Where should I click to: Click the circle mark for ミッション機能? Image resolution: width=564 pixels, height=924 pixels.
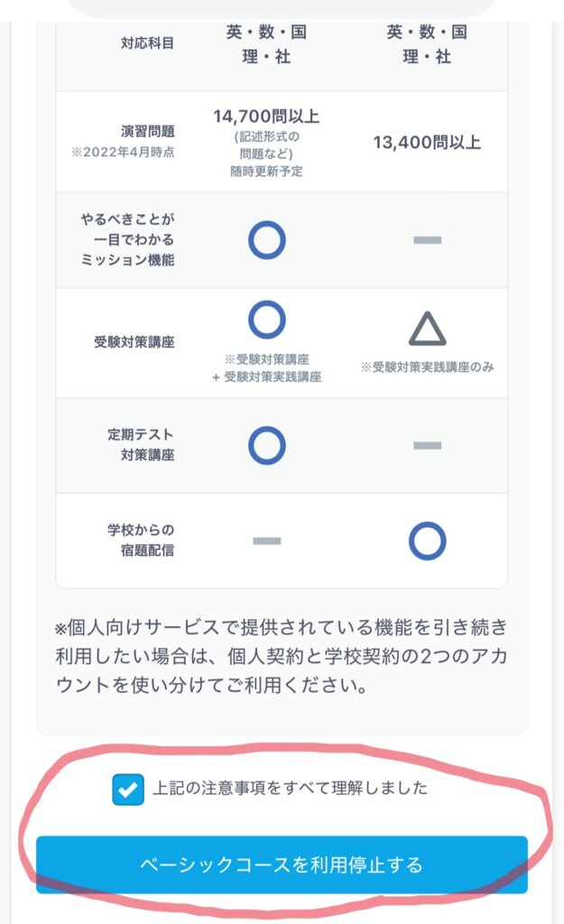click(x=267, y=242)
